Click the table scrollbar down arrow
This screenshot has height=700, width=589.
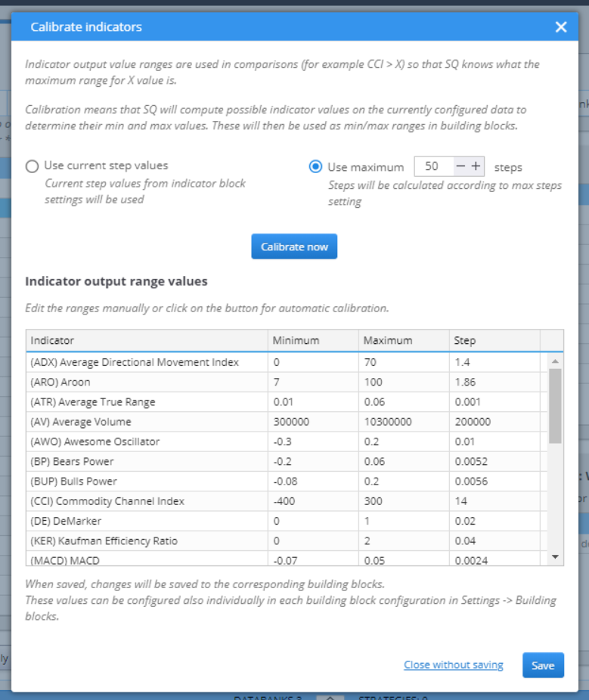tap(555, 556)
